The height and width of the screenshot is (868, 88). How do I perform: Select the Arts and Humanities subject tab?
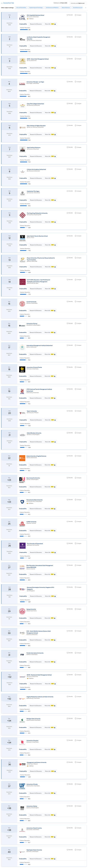21,7
